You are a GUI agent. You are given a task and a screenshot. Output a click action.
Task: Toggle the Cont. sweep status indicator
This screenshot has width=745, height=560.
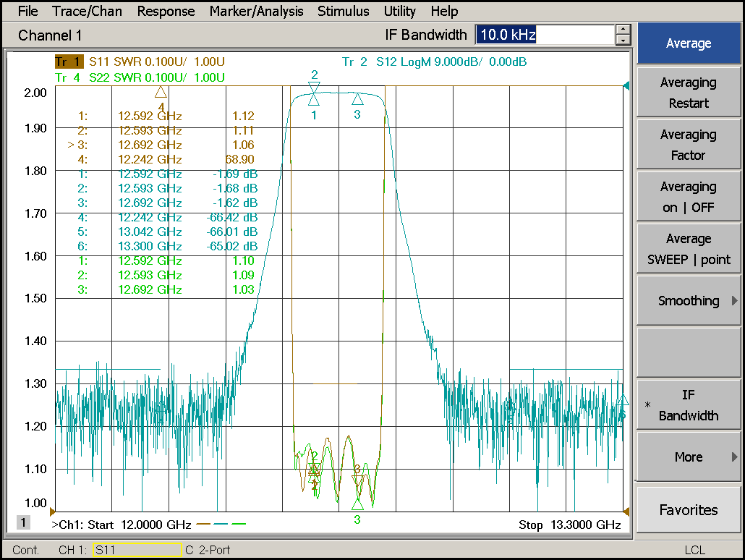point(26,550)
